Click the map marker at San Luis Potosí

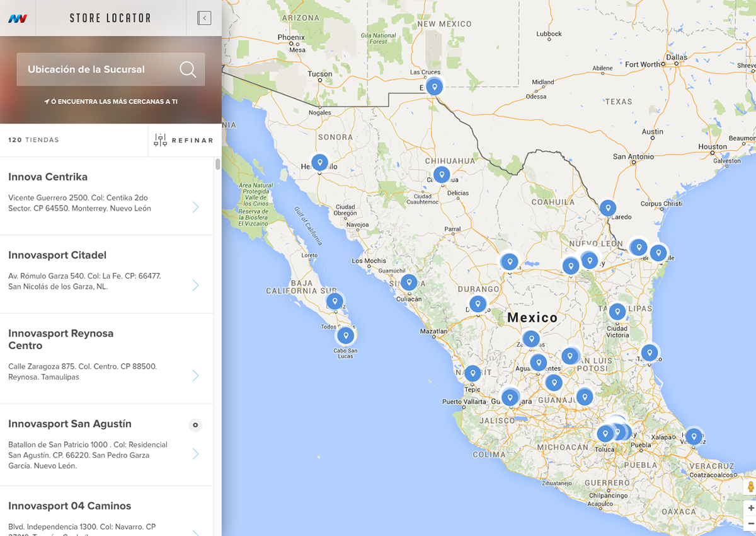click(x=570, y=356)
